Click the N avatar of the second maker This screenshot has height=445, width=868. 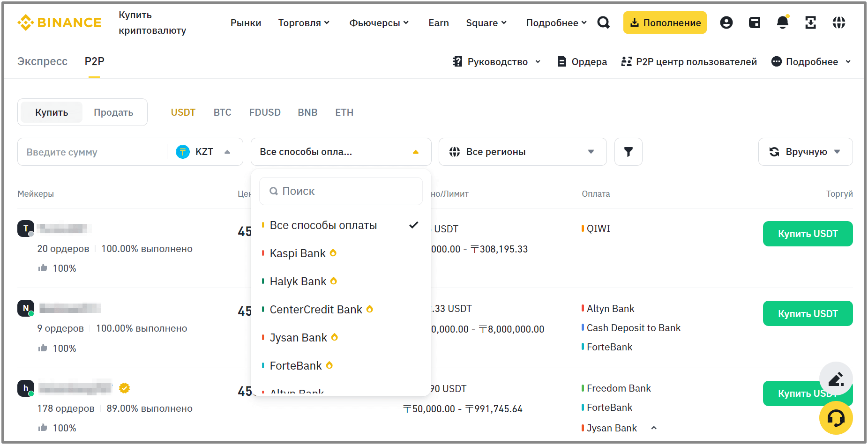click(26, 308)
